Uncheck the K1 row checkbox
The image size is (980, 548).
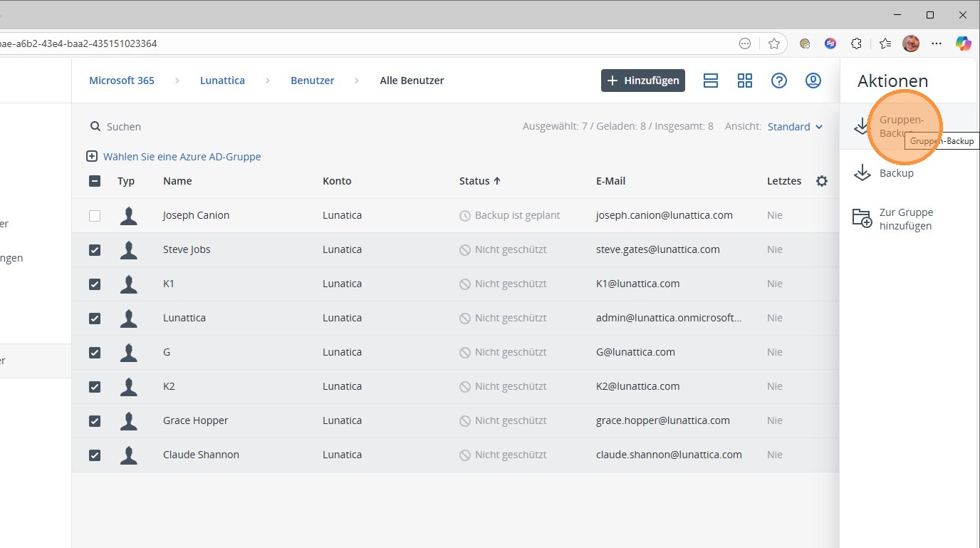pos(95,284)
